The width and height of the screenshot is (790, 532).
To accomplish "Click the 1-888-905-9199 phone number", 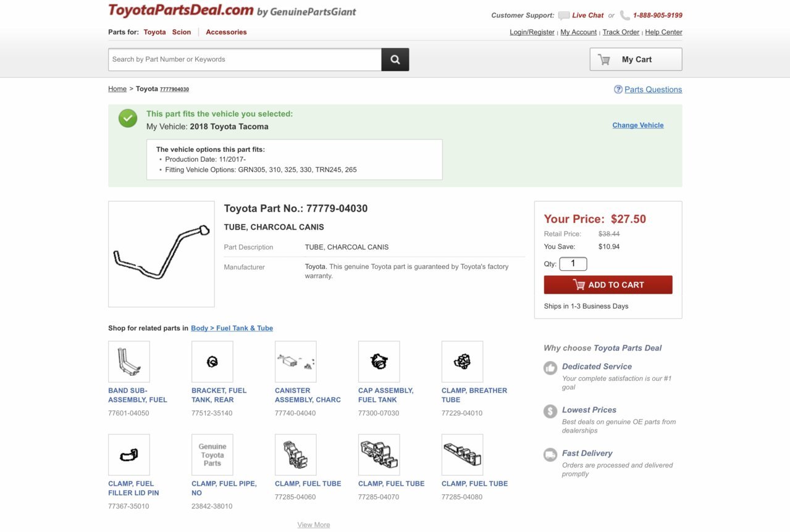I will [657, 15].
